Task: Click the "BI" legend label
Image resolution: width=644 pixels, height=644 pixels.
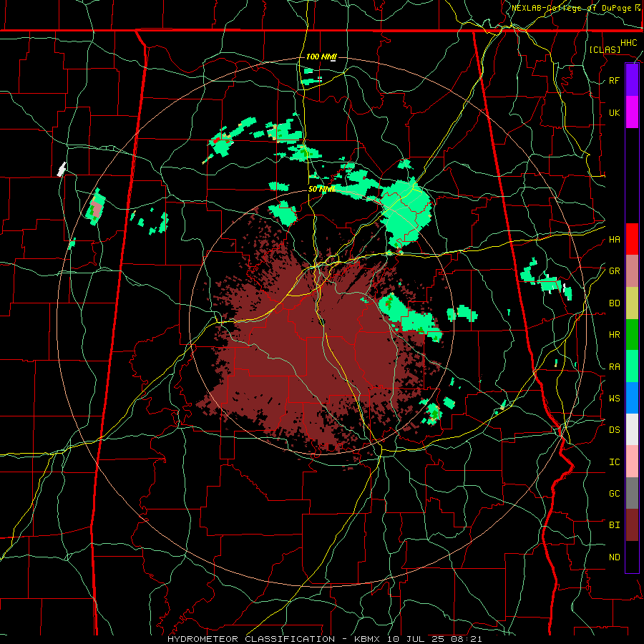Action: [x=614, y=525]
